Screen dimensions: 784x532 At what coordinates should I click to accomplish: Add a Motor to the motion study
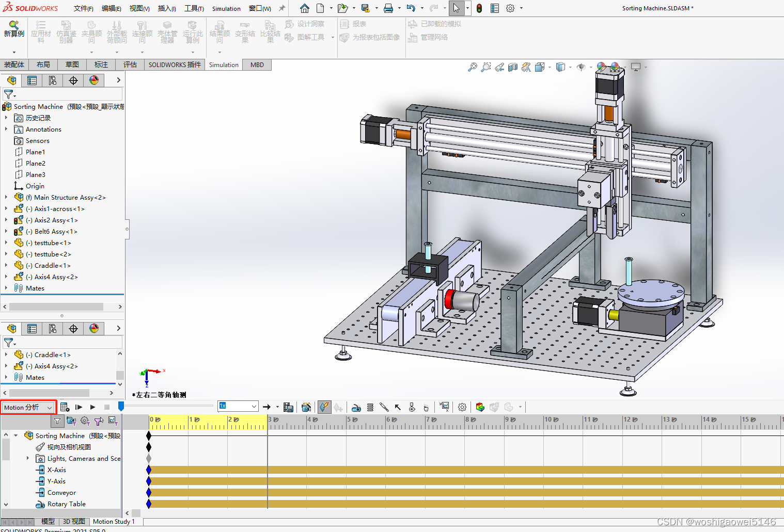[x=356, y=407]
